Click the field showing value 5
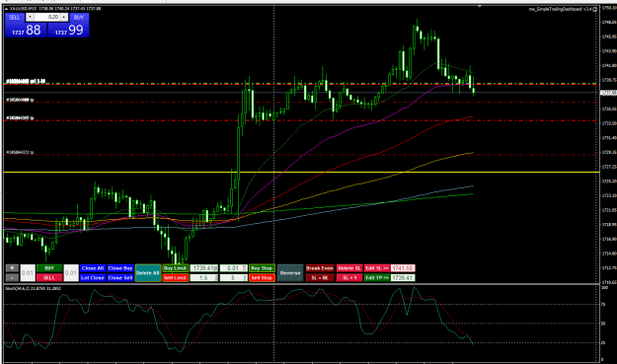This screenshot has height=364, width=617. coord(233,277)
